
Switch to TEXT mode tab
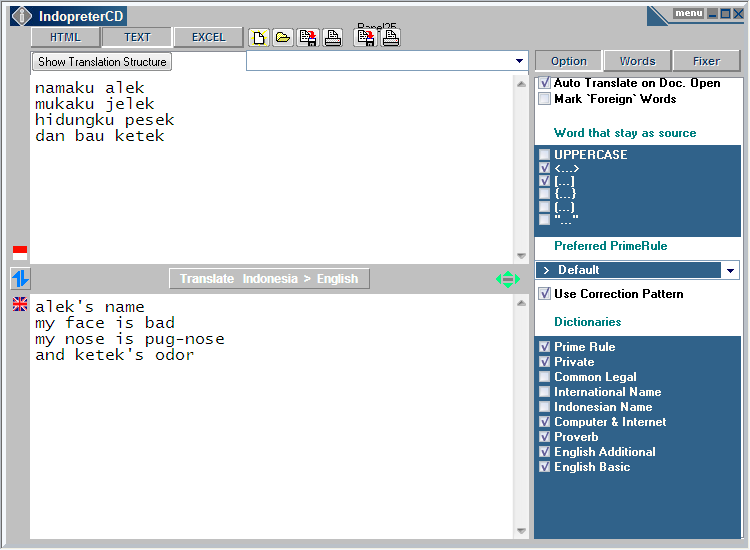tap(137, 37)
